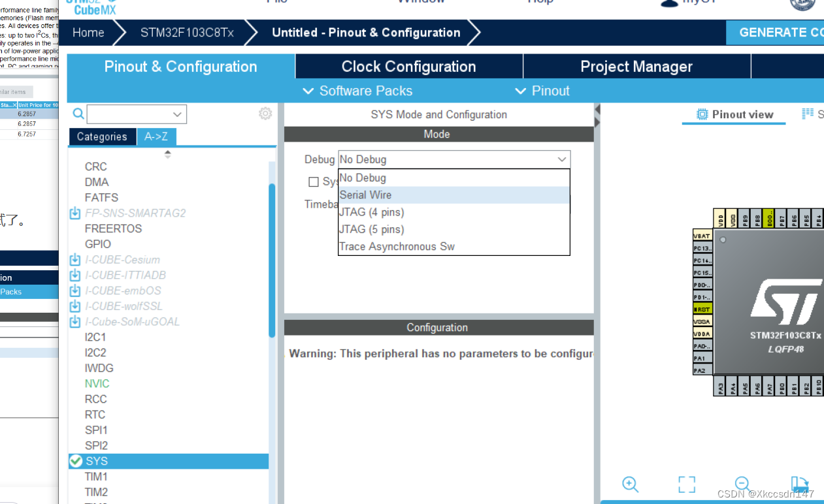Viewport: 824px width, 504px height.
Task: Select TIM1 in the peripheral list
Action: pyautogui.click(x=96, y=477)
